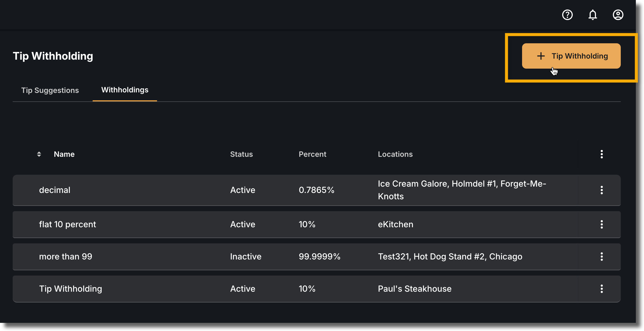
Task: Click the Status column header
Action: pos(241,154)
